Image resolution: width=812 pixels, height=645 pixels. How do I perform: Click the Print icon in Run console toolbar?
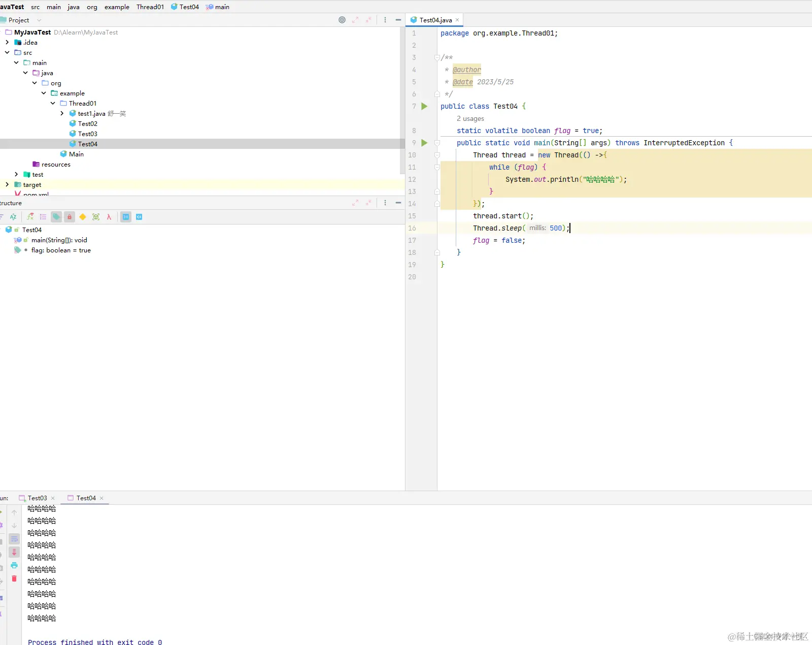[14, 565]
